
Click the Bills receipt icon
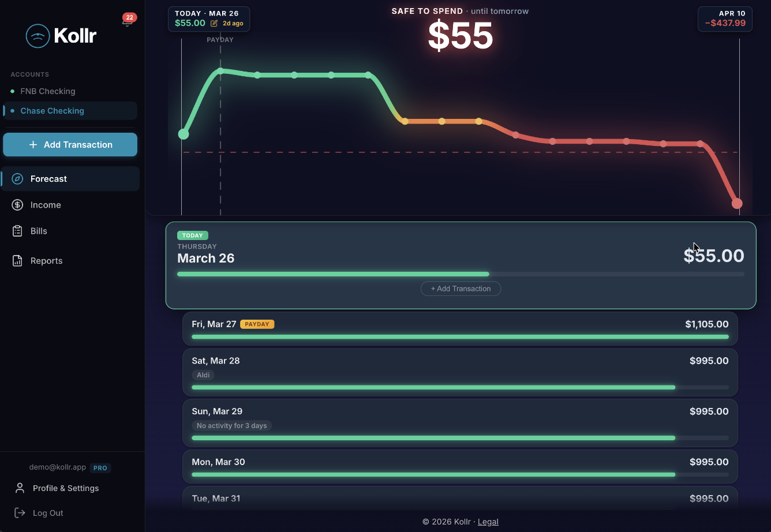(18, 231)
